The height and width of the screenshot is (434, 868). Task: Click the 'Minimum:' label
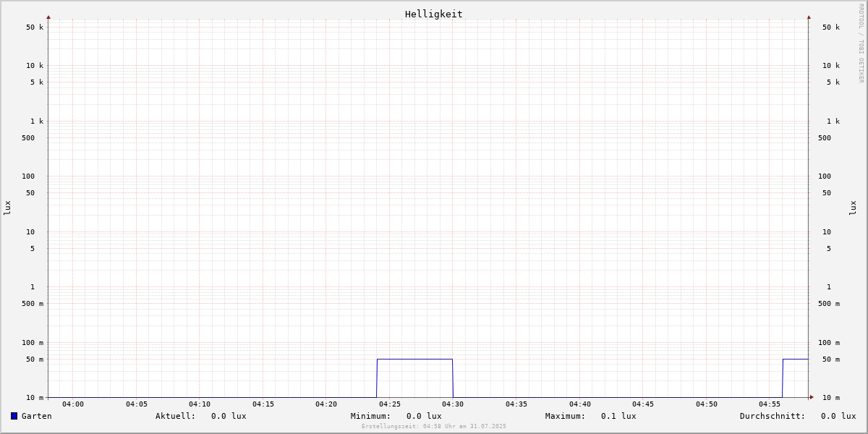(371, 416)
